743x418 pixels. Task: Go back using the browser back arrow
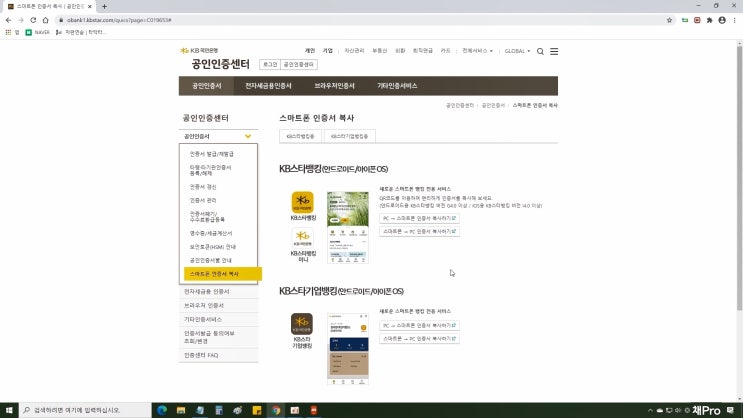tap(9, 20)
